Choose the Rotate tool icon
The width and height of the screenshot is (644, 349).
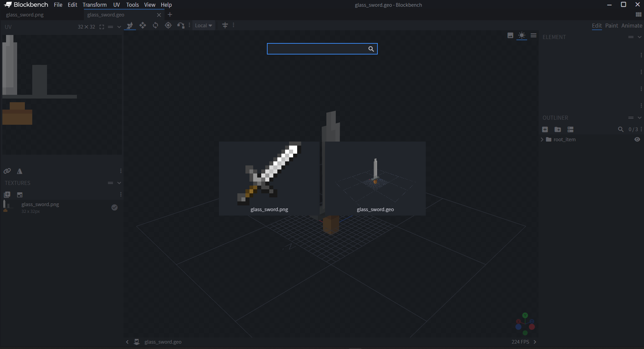(155, 26)
